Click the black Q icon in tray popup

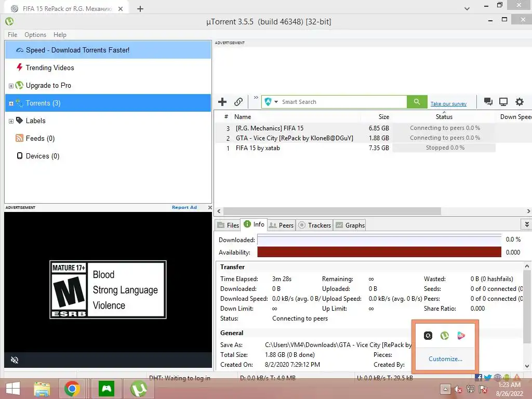point(428,336)
